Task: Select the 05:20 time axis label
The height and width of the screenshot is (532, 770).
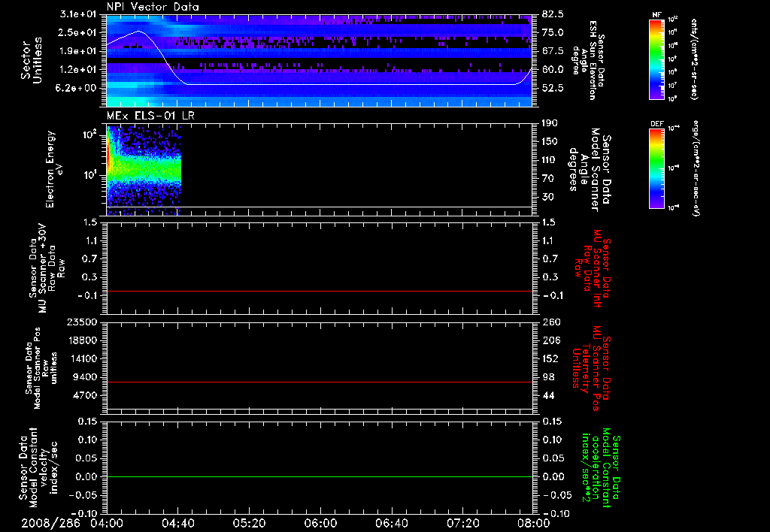Action: click(249, 523)
